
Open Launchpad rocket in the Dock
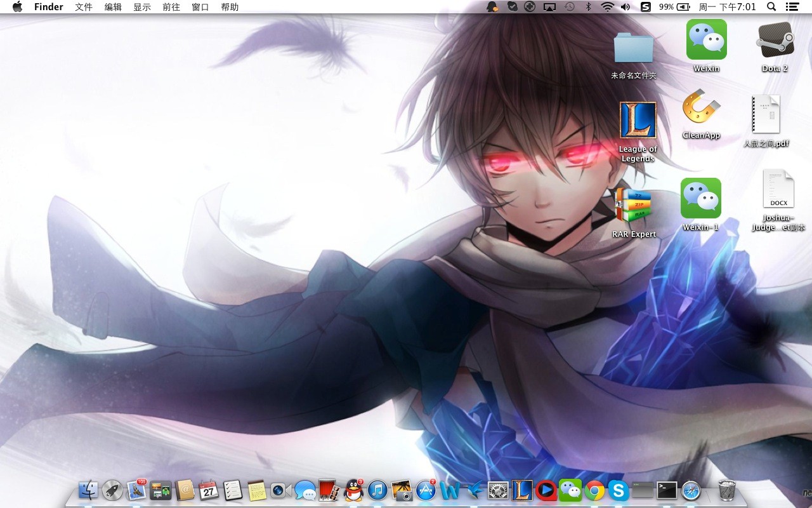(112, 490)
